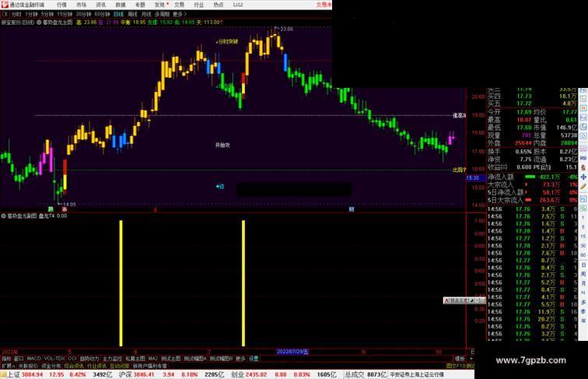Select the VOL-TDX indicator tab
This screenshot has width=588, height=379.
tap(54, 359)
